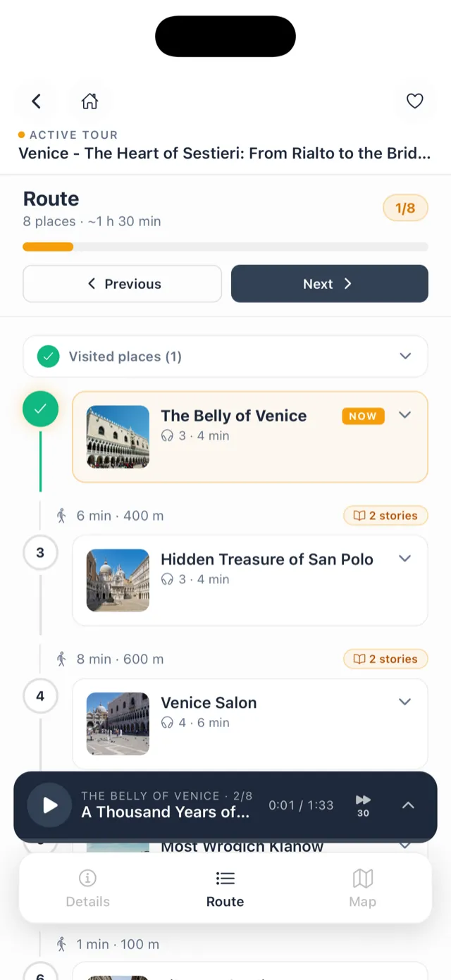Collapse The Belly of Venice card chevron
Screen dimensions: 451x980
pos(404,415)
